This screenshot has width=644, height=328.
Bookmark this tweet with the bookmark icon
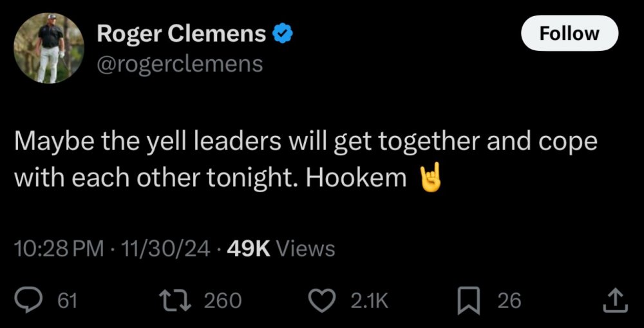coord(467,300)
